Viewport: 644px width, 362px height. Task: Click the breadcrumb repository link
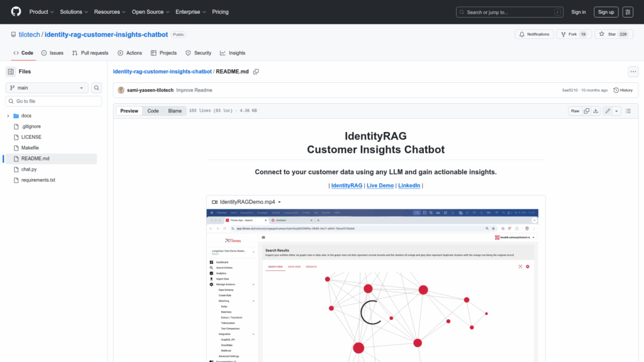(x=162, y=72)
